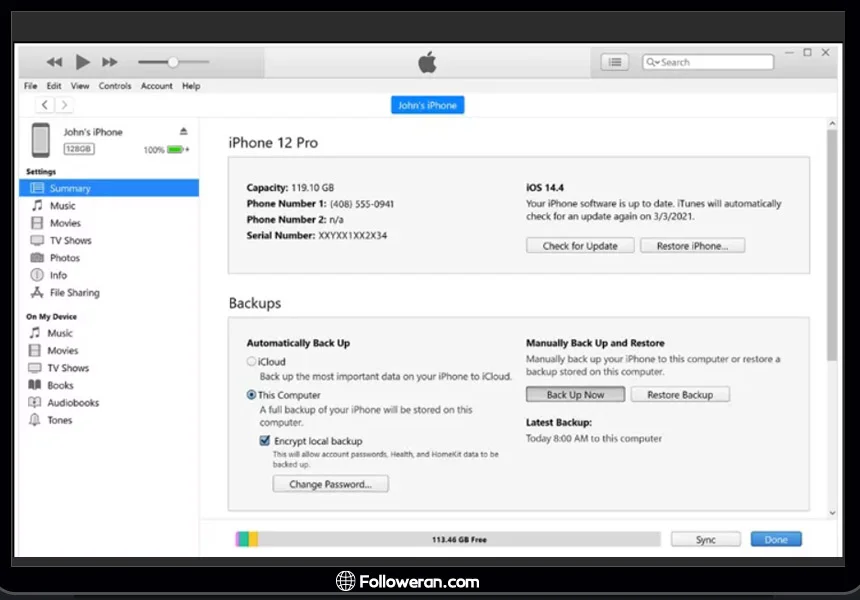Select File Sharing in the sidebar

[x=74, y=293]
